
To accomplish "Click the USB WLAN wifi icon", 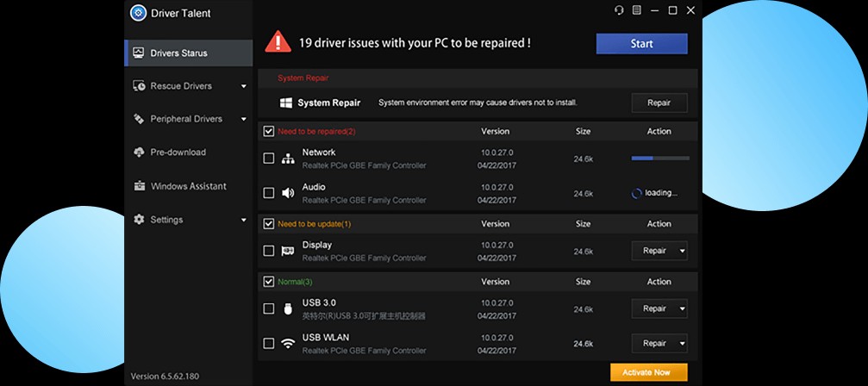I will pos(288,343).
